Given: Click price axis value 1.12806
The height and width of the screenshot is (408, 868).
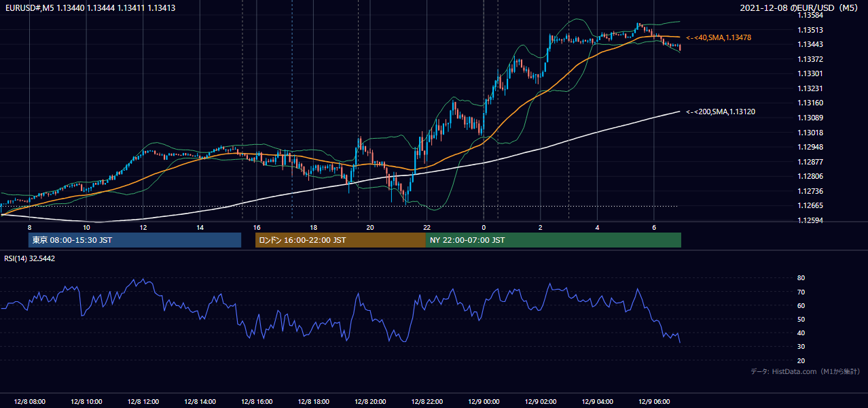Looking at the screenshot, I should click(811, 176).
